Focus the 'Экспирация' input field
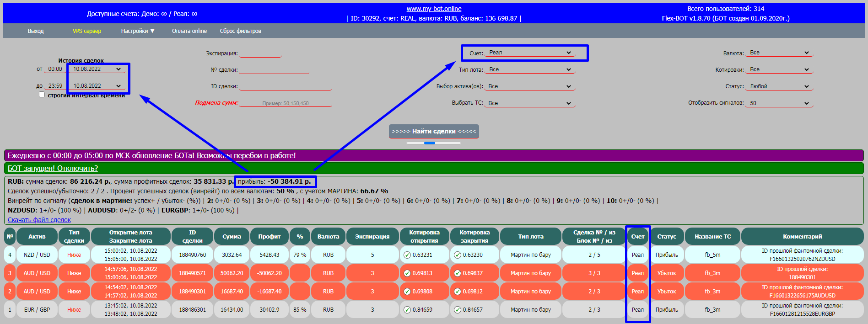The width and height of the screenshot is (868, 324). coord(260,53)
